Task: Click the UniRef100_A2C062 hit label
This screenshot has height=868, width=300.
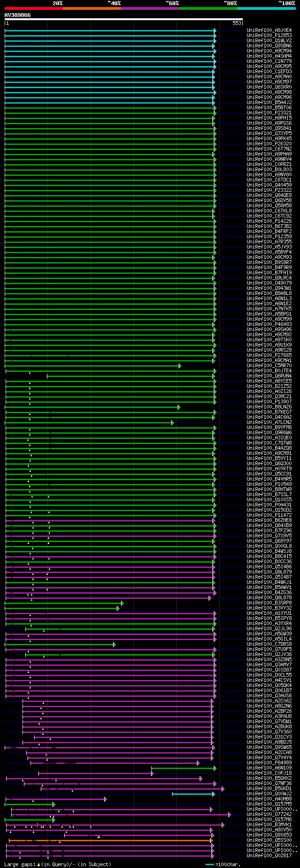Action: [x=269, y=701]
